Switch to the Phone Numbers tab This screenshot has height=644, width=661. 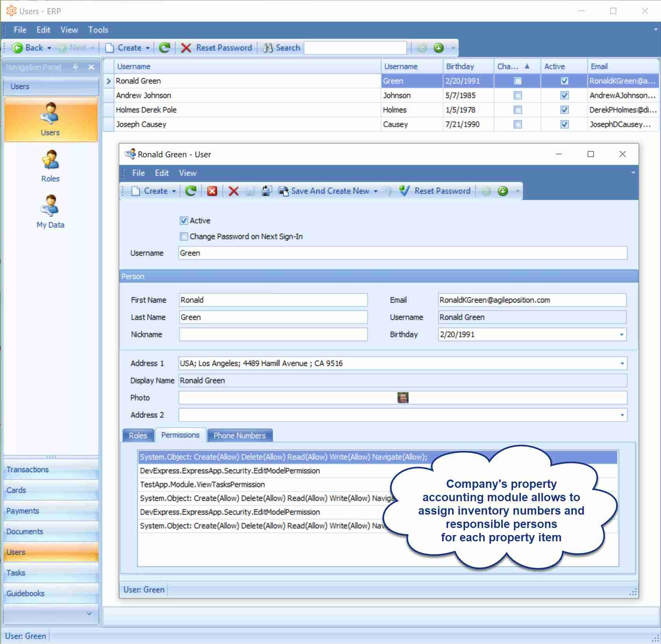pyautogui.click(x=239, y=435)
